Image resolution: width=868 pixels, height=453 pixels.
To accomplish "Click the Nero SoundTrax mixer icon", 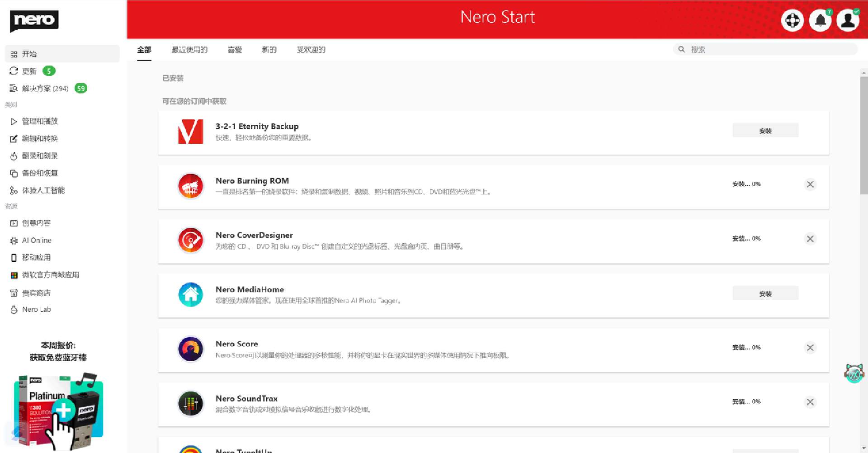I will [x=190, y=403].
